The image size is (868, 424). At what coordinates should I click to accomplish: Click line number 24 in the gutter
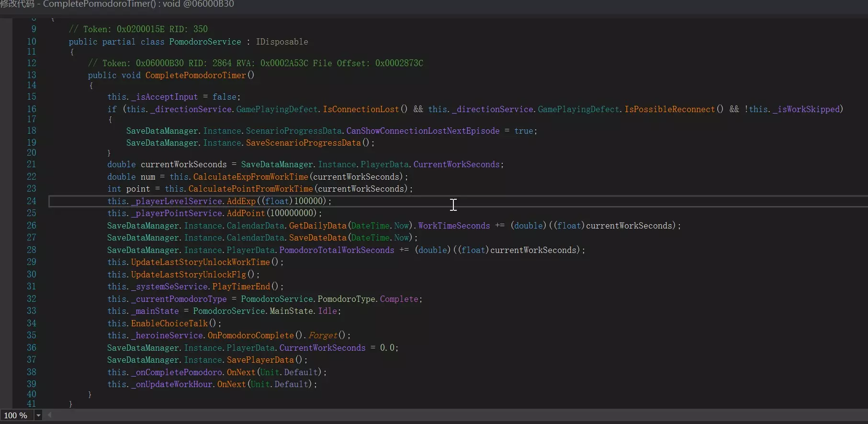pos(31,201)
